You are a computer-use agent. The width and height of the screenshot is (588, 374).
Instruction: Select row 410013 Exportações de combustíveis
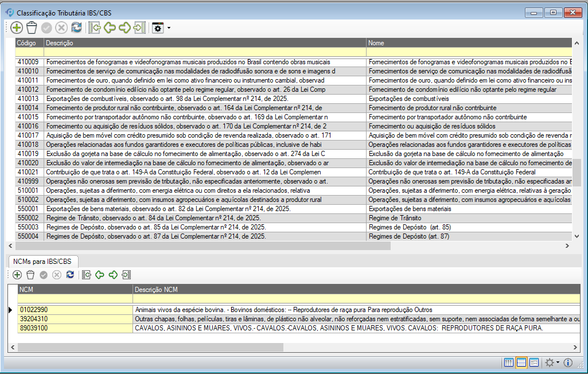point(294,99)
